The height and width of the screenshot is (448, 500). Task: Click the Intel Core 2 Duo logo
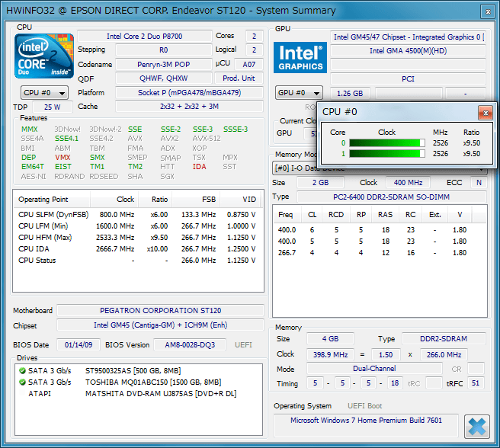(x=44, y=56)
